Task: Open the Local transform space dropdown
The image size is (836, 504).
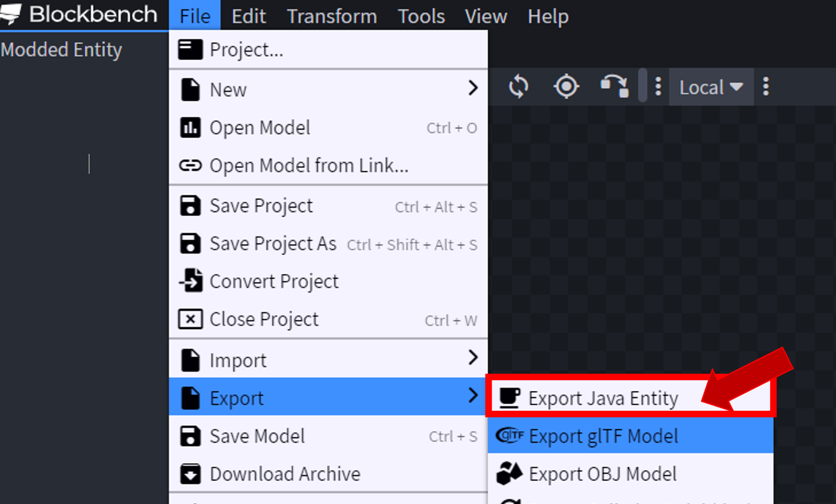Action: coord(711,87)
